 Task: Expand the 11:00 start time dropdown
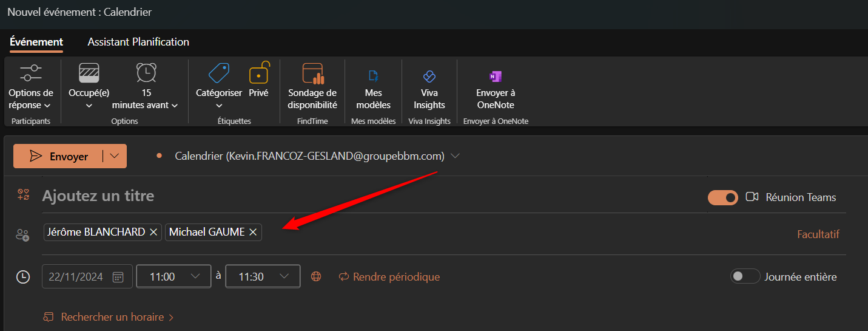coord(195,277)
